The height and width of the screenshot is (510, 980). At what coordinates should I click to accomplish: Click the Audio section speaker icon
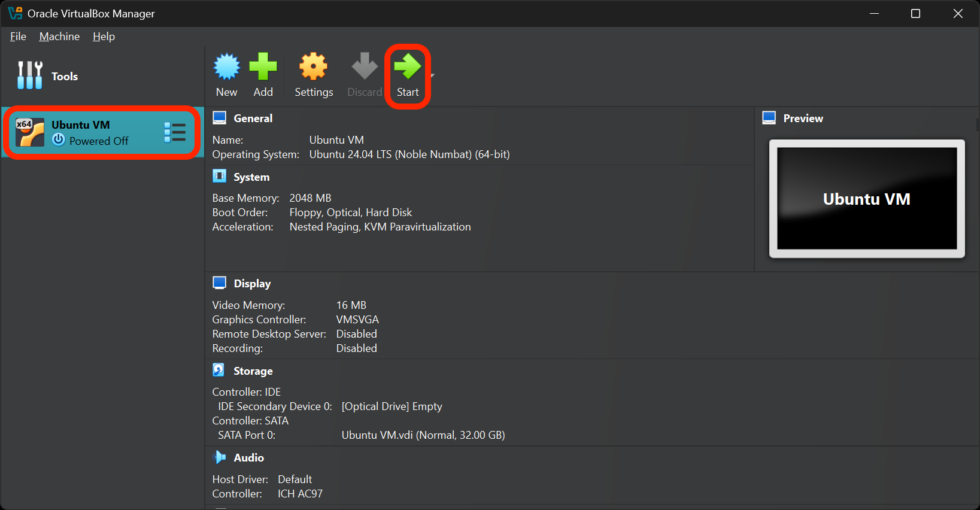(220, 457)
